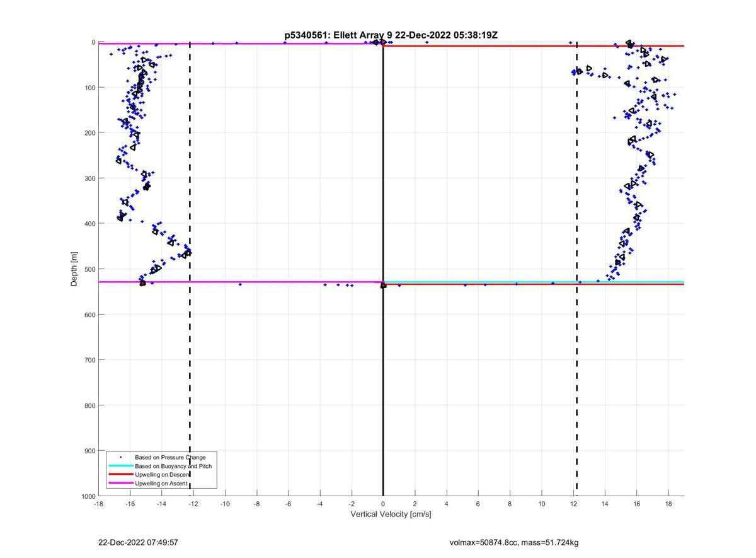
Task: Click x-axis tick label '12'
Action: tap(573, 504)
